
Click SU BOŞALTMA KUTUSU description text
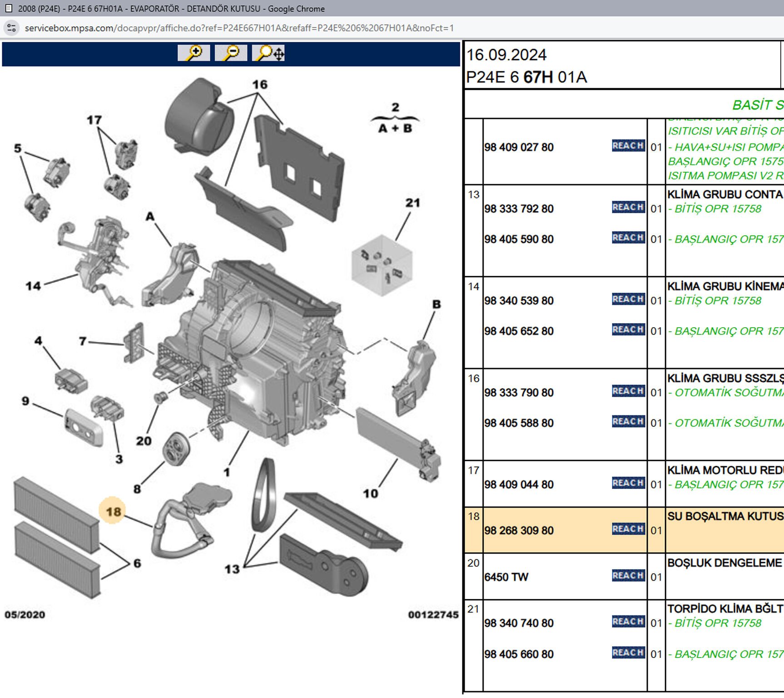click(725, 516)
